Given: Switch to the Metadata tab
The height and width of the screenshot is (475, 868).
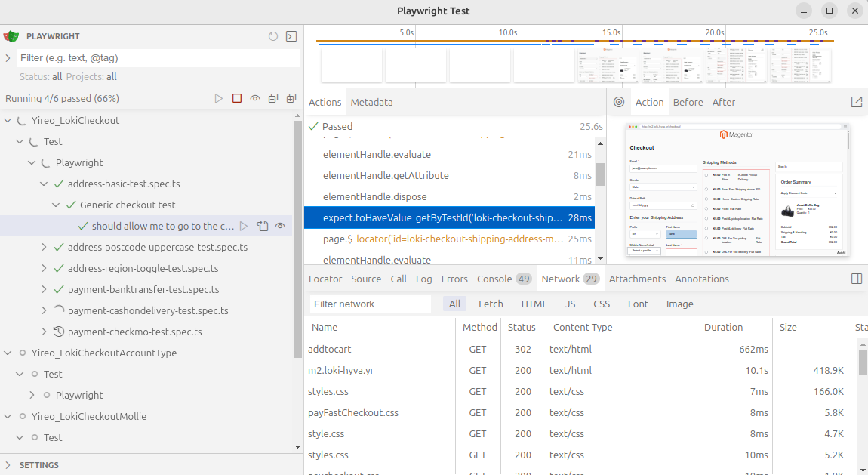Looking at the screenshot, I should (371, 103).
